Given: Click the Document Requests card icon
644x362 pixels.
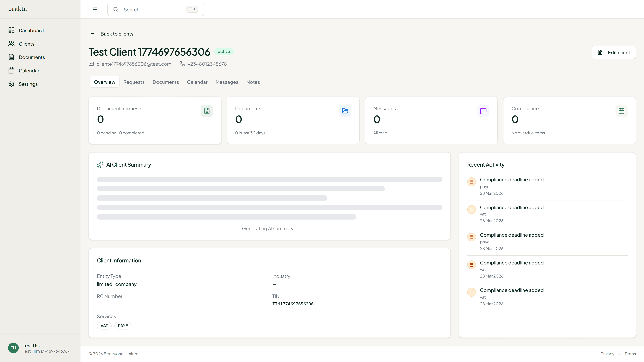Looking at the screenshot, I should click(207, 111).
